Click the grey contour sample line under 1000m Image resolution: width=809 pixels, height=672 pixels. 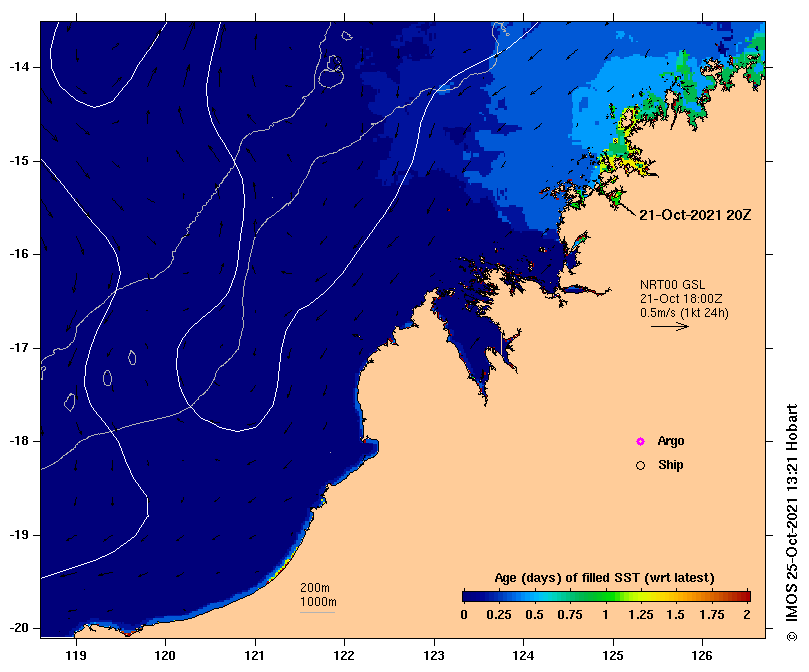coord(318,613)
